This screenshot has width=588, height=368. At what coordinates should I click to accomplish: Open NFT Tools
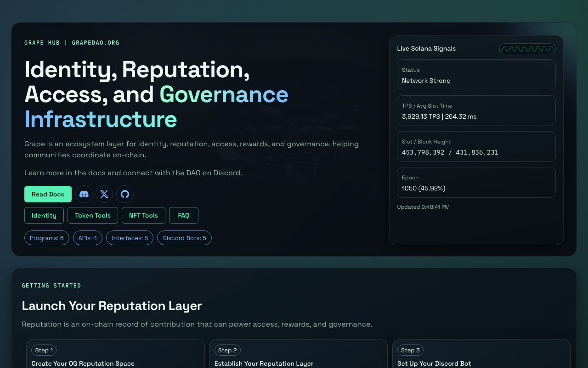pyautogui.click(x=143, y=215)
